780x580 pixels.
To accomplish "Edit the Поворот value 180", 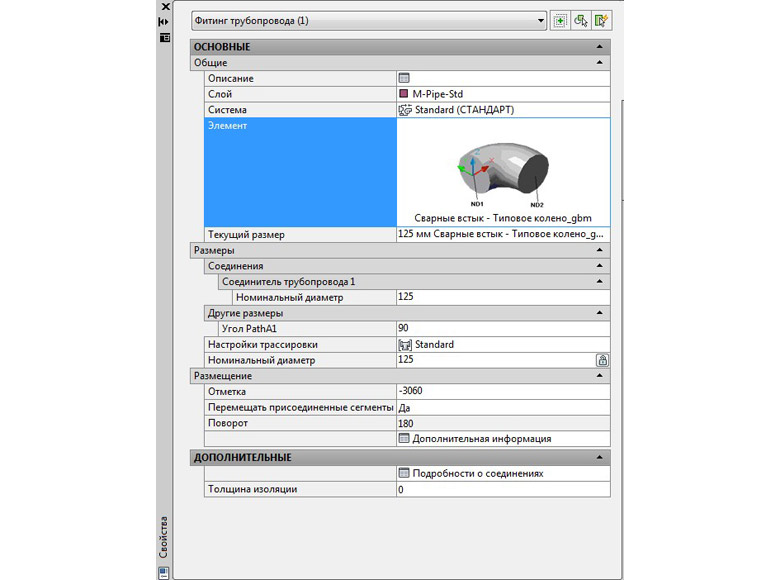I will tap(503, 423).
